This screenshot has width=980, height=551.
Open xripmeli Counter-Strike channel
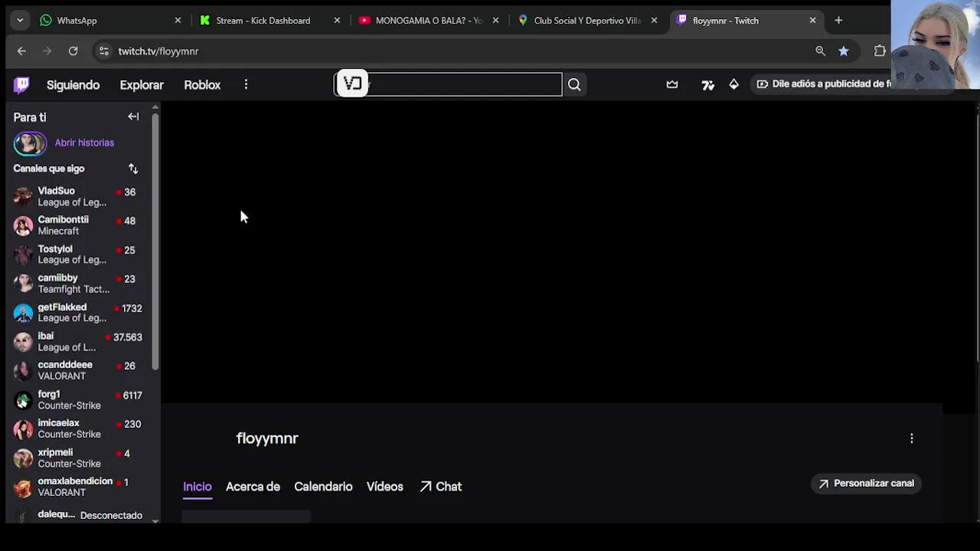(80, 458)
